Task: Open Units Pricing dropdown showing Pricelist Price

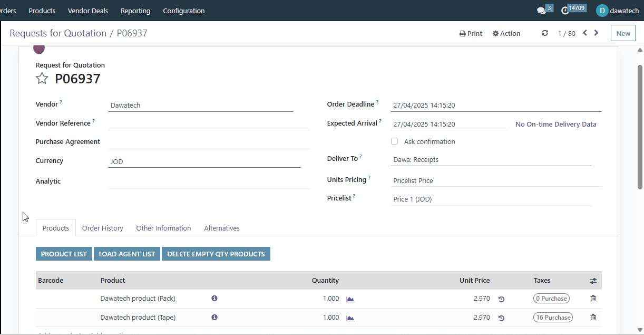Action: [x=496, y=180]
